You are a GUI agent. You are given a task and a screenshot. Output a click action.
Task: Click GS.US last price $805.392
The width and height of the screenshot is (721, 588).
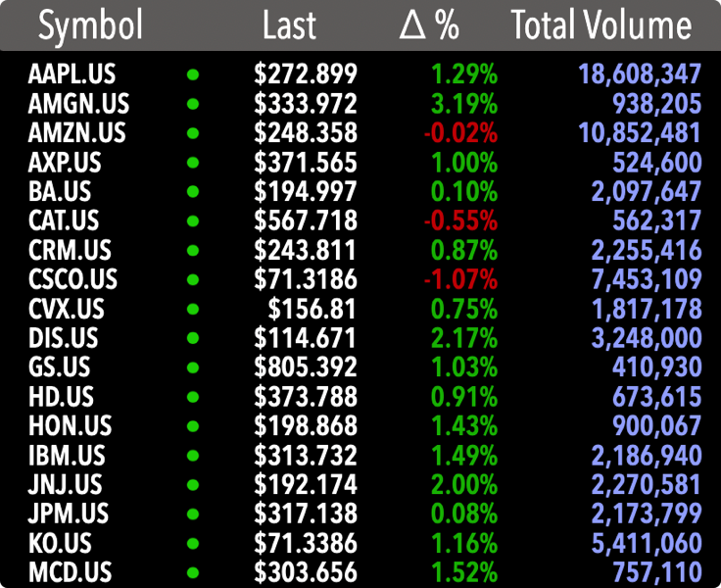306,367
